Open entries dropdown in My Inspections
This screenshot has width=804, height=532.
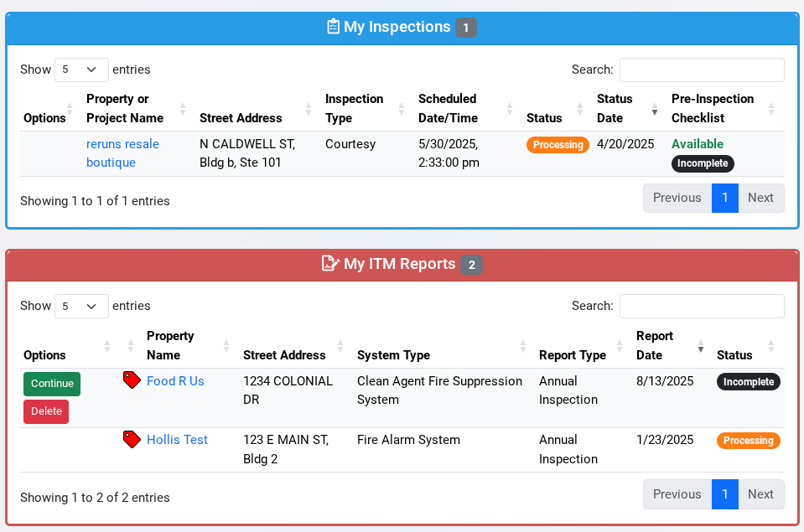point(81,70)
